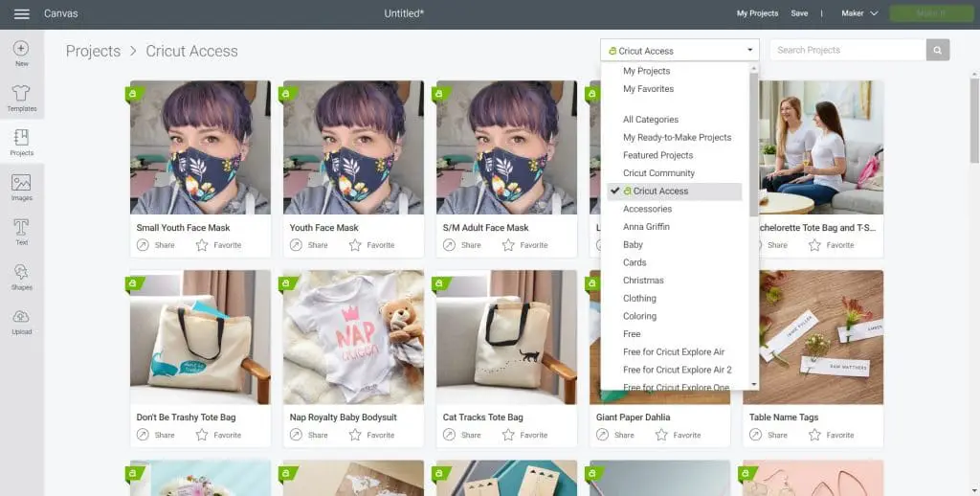Viewport: 980px width, 496px height.
Task: Share the Youth Face Mask project
Action: point(309,245)
